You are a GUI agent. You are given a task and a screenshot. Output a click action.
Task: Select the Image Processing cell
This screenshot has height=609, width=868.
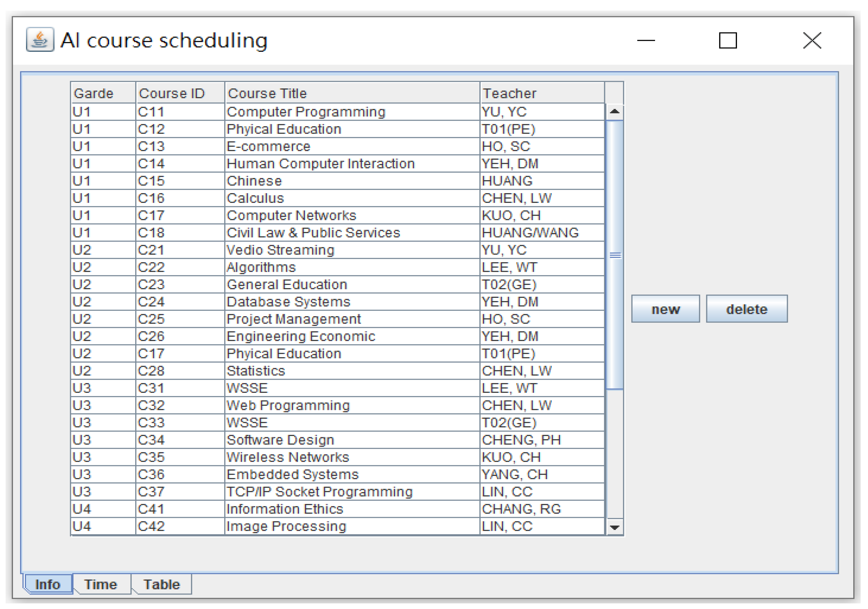point(352,526)
